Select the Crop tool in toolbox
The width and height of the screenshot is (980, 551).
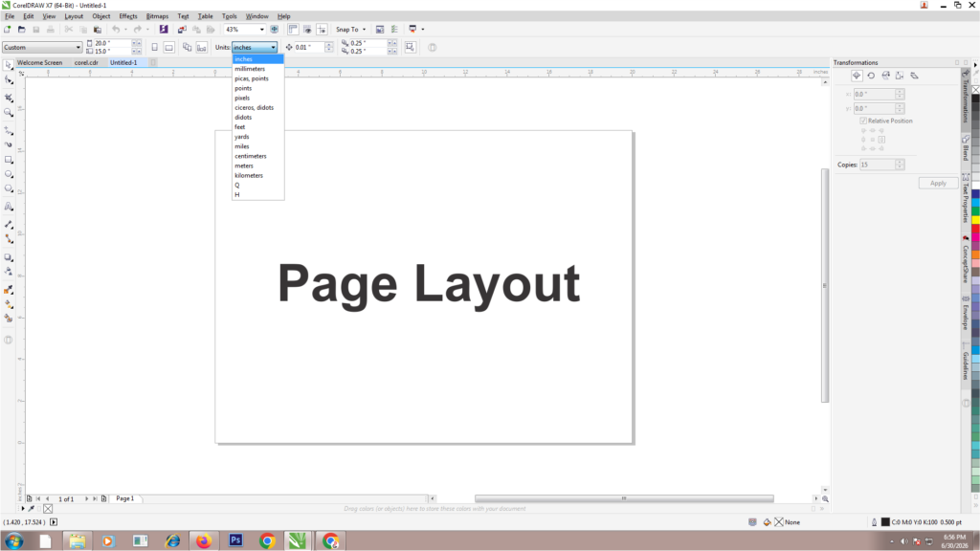pos(8,98)
